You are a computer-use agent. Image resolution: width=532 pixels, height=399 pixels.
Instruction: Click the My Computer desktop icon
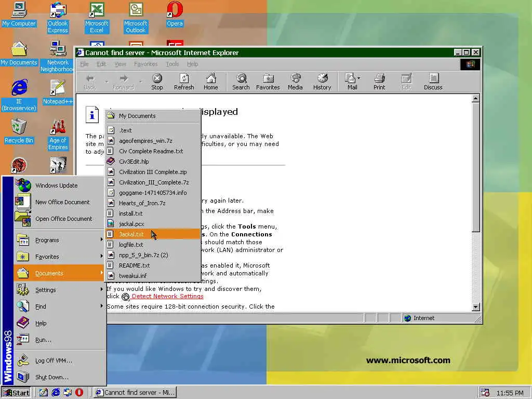[19, 14]
